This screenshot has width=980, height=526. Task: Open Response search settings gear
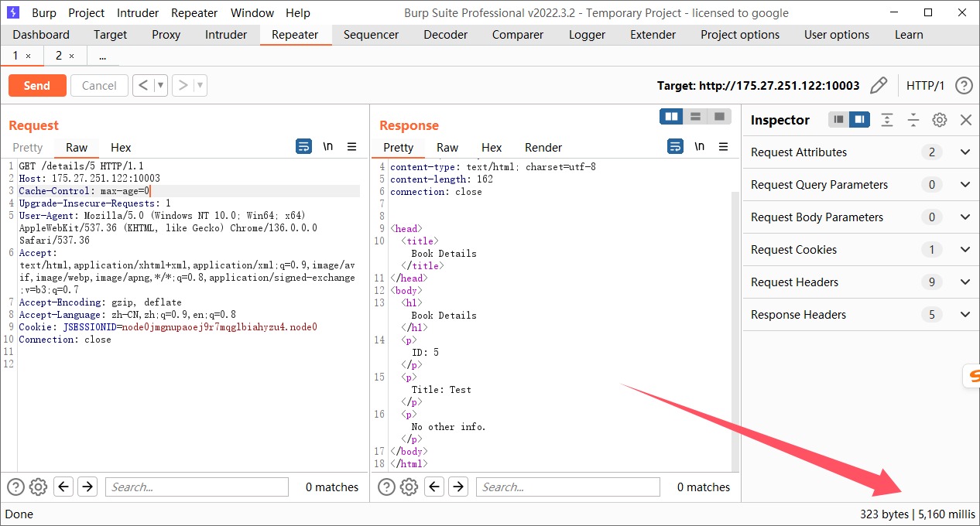[x=409, y=487]
